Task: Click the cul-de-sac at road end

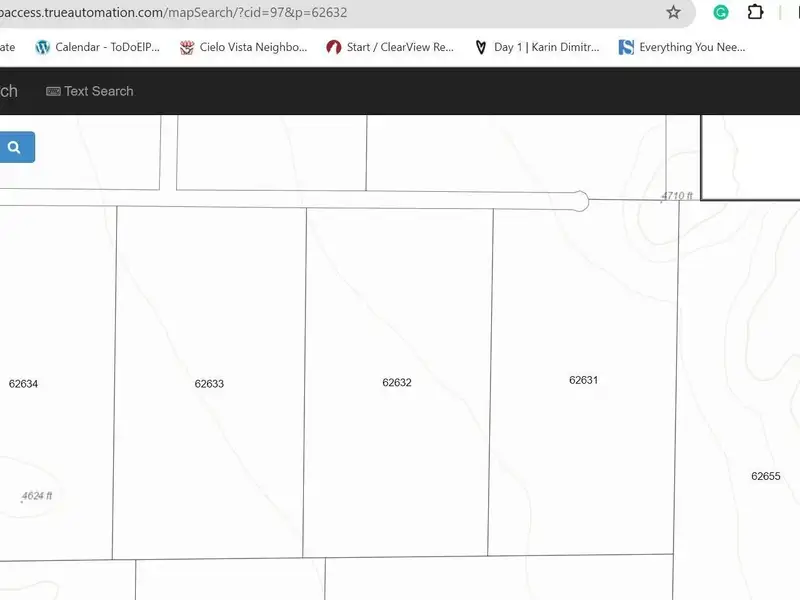Action: pyautogui.click(x=578, y=201)
